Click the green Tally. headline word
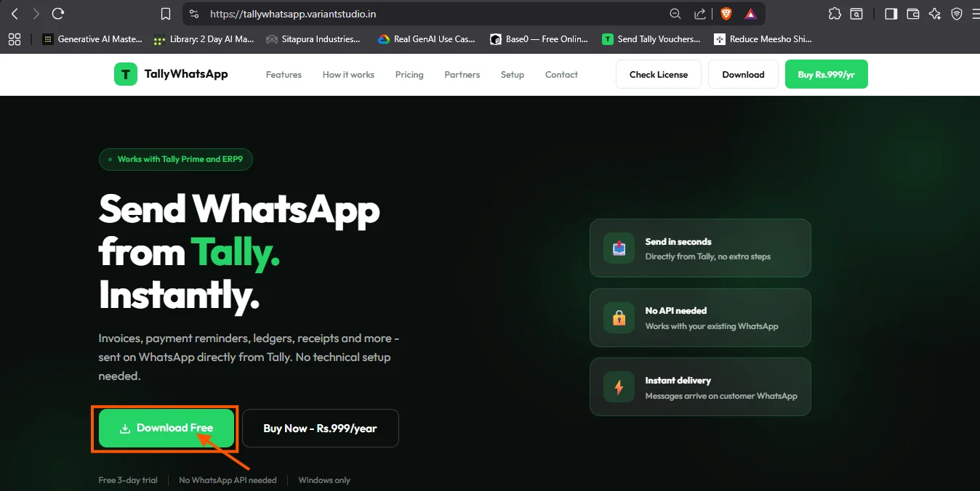 pos(236,253)
